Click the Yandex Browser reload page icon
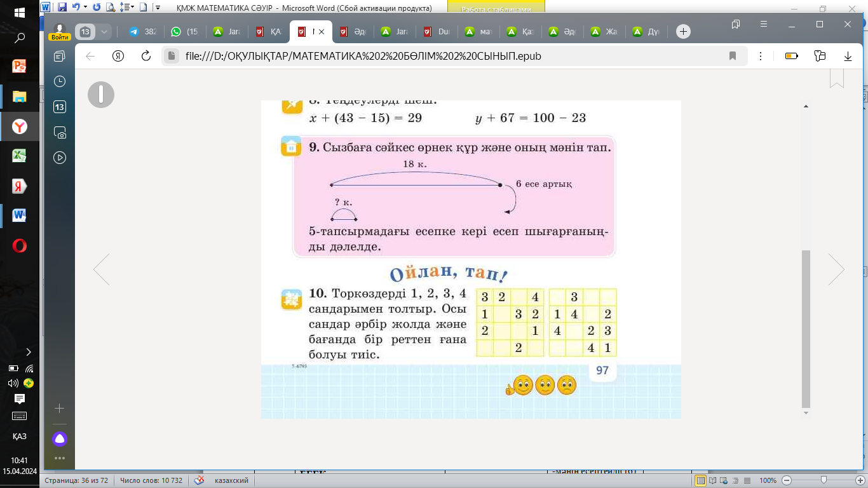This screenshot has width=868, height=488. (x=146, y=56)
